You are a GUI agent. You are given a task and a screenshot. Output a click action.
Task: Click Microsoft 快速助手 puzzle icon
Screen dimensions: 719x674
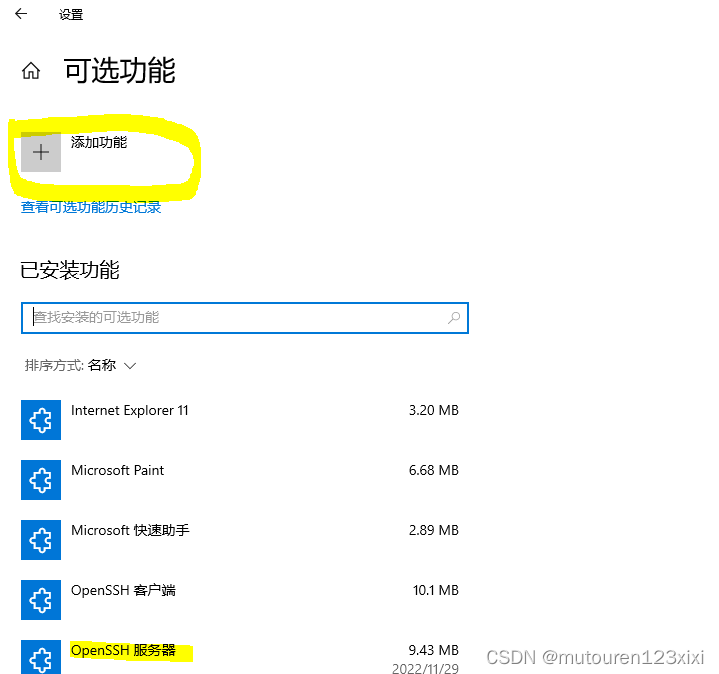[41, 540]
